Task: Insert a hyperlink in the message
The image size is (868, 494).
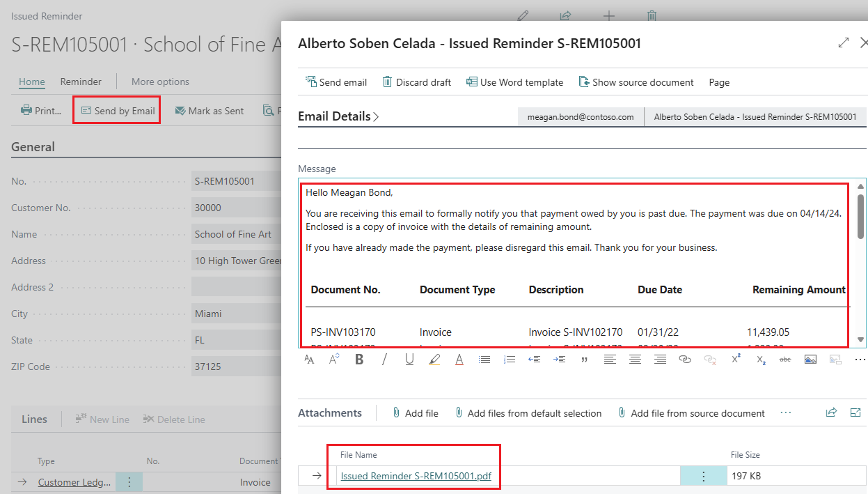Action: pos(685,359)
